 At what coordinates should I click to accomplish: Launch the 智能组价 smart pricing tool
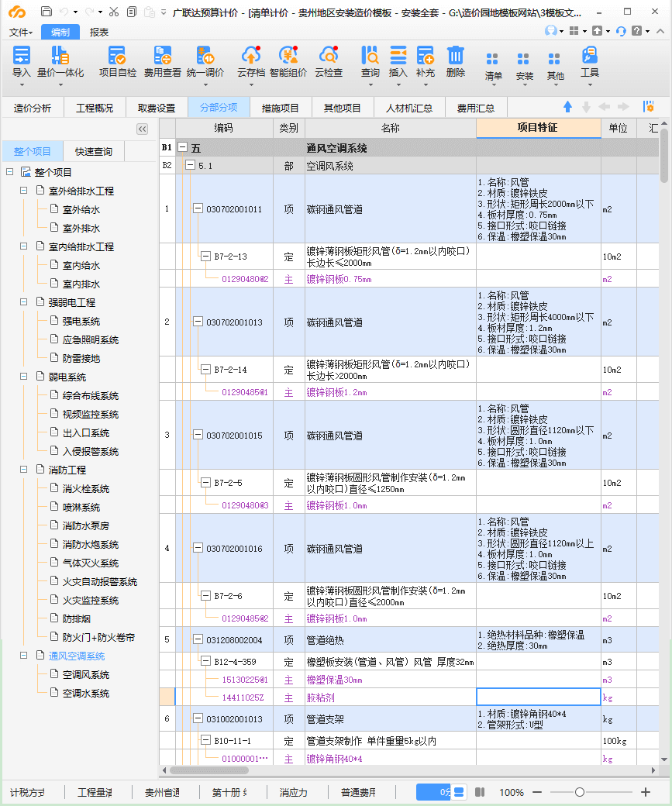click(x=288, y=56)
